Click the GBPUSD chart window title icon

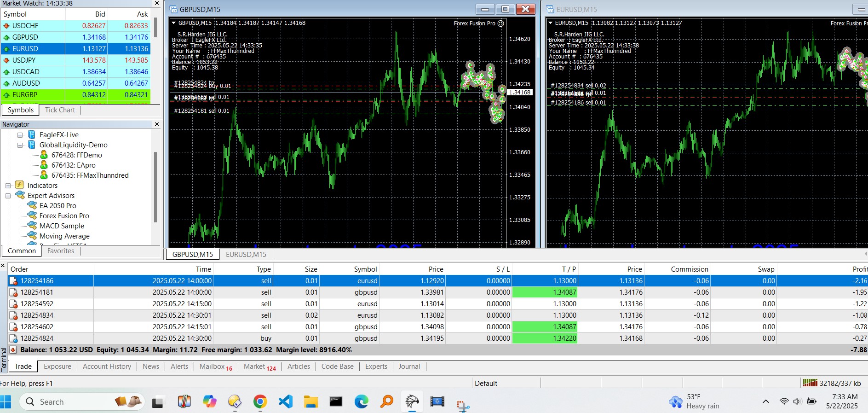173,9
